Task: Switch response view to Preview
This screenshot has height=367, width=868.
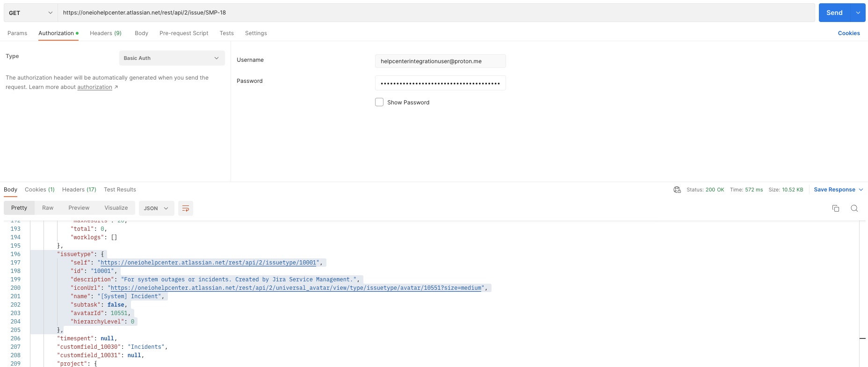Action: click(79, 208)
